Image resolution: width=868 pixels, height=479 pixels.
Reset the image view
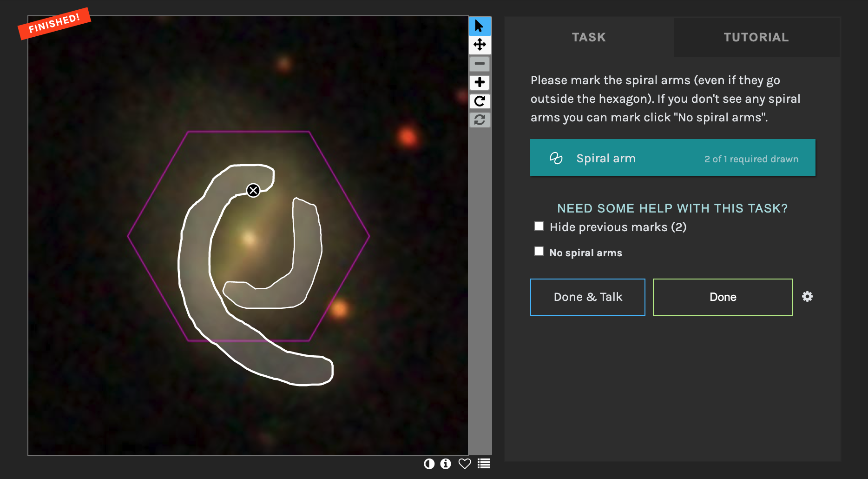click(480, 120)
